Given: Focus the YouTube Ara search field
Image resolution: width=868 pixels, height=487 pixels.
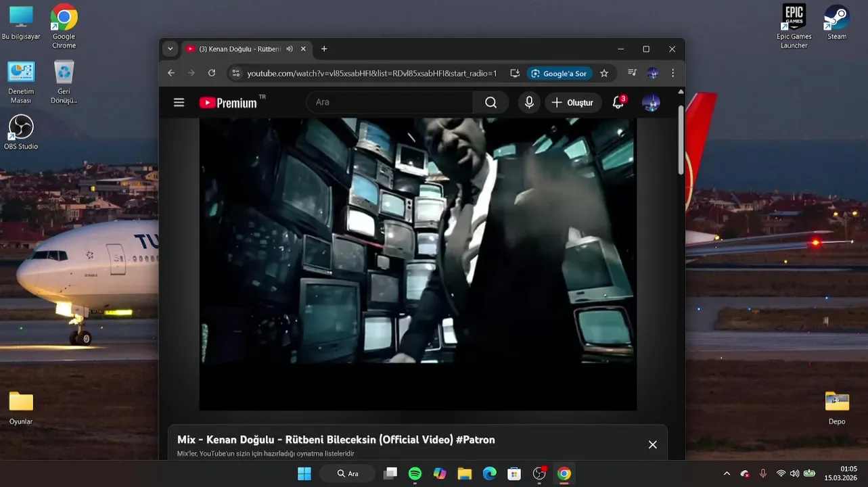Looking at the screenshot, I should pyautogui.click(x=390, y=102).
